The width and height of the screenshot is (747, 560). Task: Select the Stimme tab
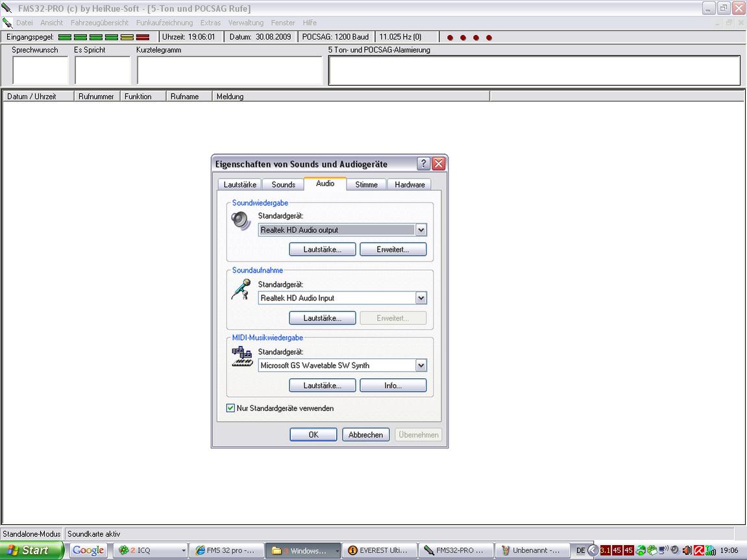tap(366, 184)
